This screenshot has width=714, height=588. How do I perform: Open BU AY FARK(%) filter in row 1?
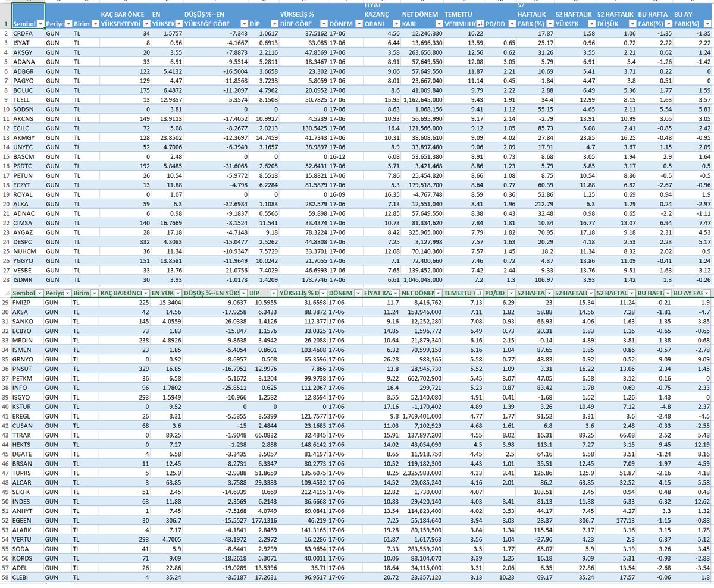coord(707,24)
